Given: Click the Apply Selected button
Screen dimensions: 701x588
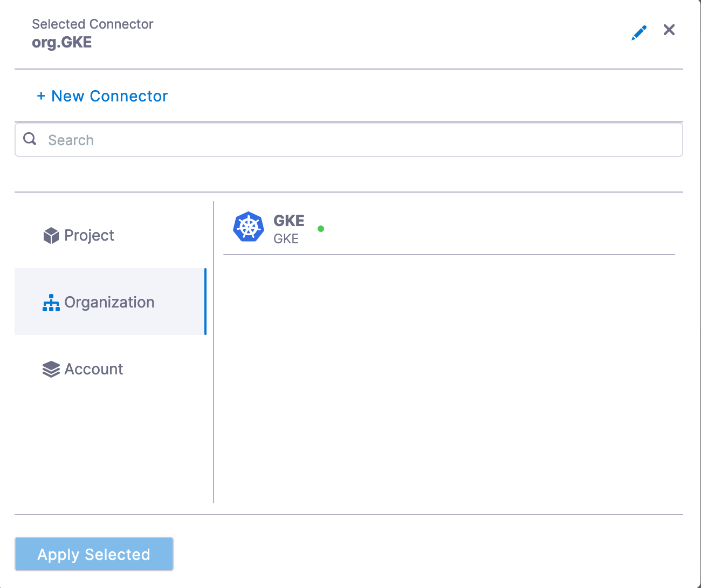Looking at the screenshot, I should pos(94,554).
